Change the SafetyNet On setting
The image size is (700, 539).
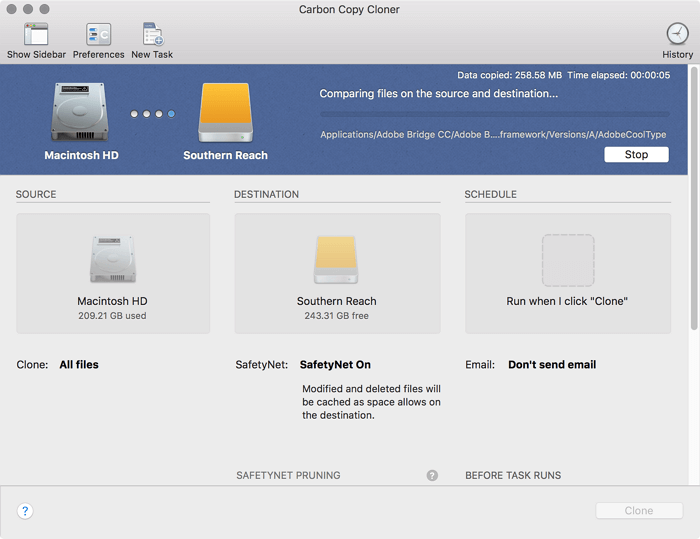[x=335, y=365]
